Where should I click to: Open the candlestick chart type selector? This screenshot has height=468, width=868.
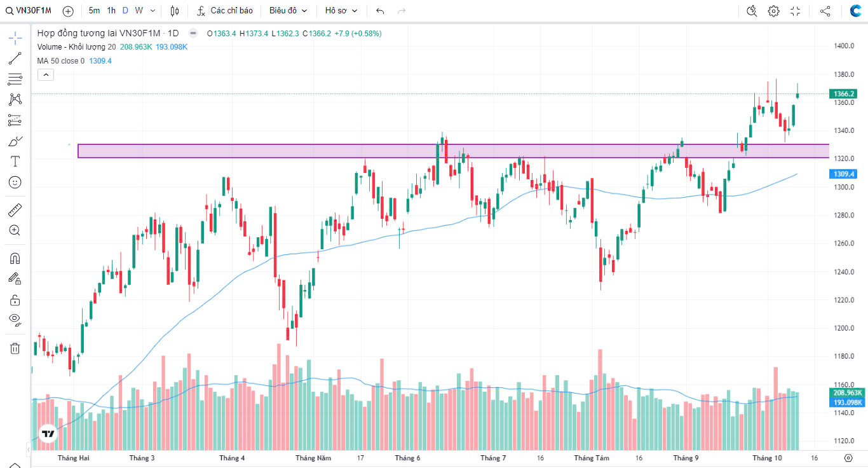(x=175, y=11)
